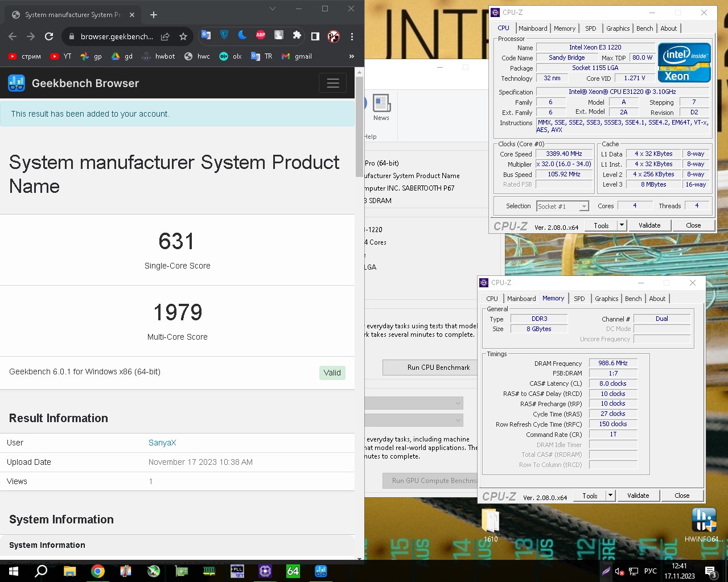Click Validate in the lower CPU-Z window

point(638,496)
